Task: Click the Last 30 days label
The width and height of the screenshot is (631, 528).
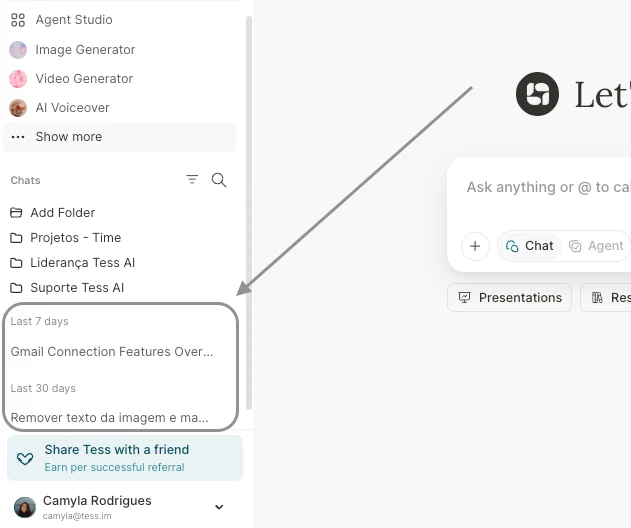Action: tap(43, 388)
